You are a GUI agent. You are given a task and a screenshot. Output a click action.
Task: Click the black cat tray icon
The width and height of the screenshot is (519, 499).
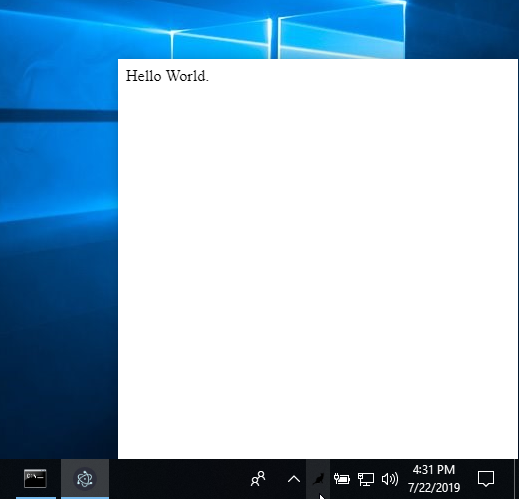click(x=318, y=479)
